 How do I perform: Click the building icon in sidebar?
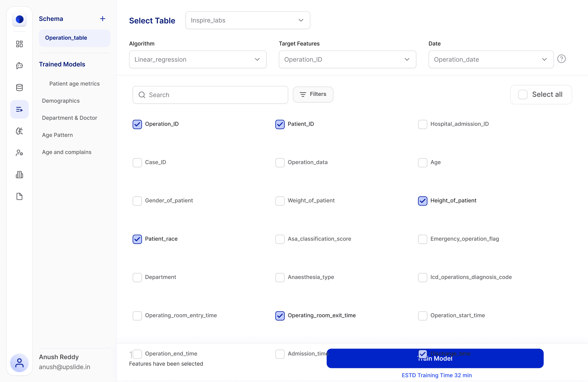(x=19, y=175)
